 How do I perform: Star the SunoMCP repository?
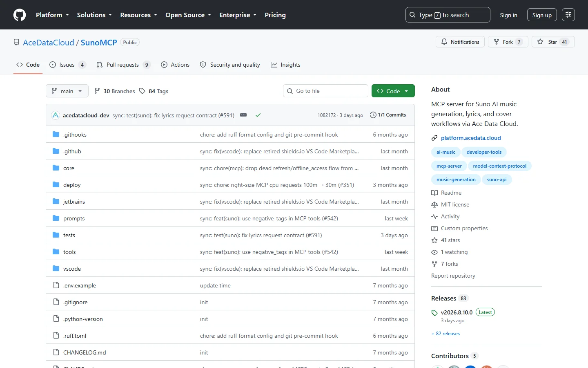coord(553,42)
